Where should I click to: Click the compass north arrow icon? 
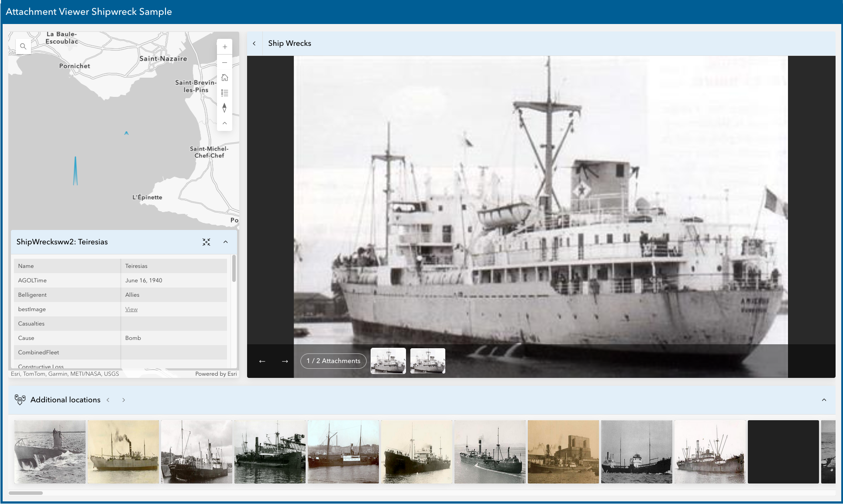224,108
